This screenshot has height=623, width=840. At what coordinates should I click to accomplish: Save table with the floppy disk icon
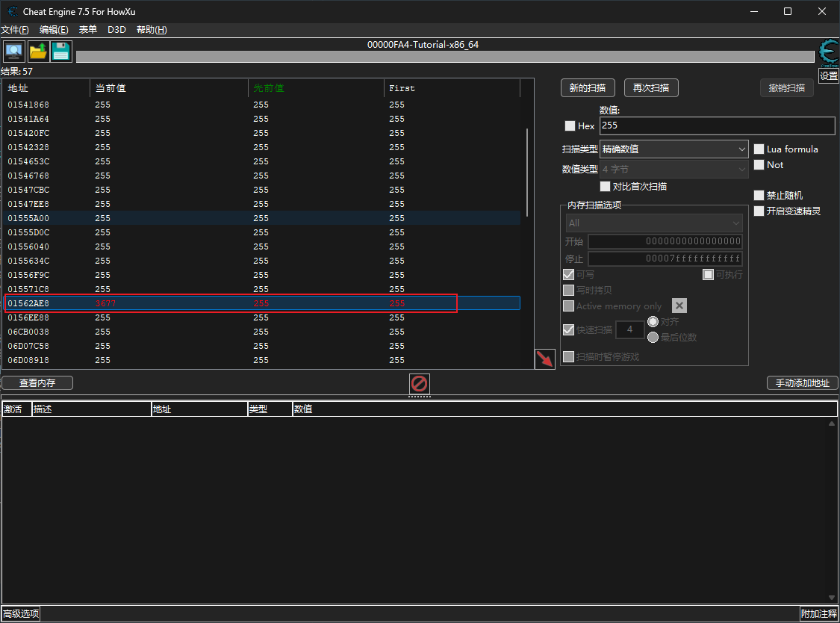pyautogui.click(x=61, y=52)
